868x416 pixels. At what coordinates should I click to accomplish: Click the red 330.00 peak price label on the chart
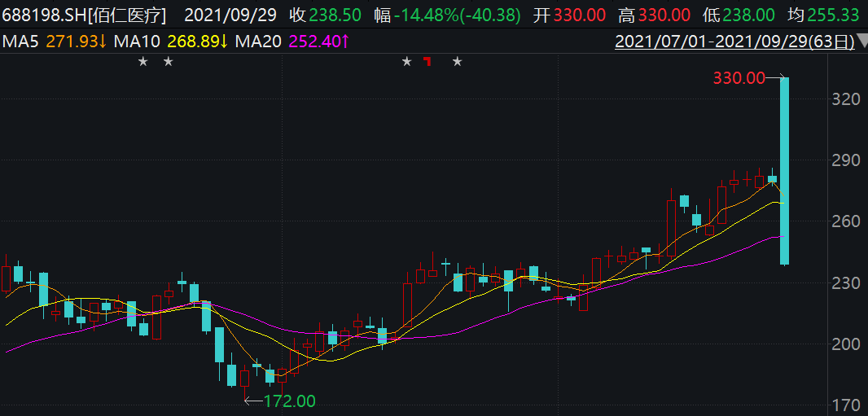coord(739,78)
